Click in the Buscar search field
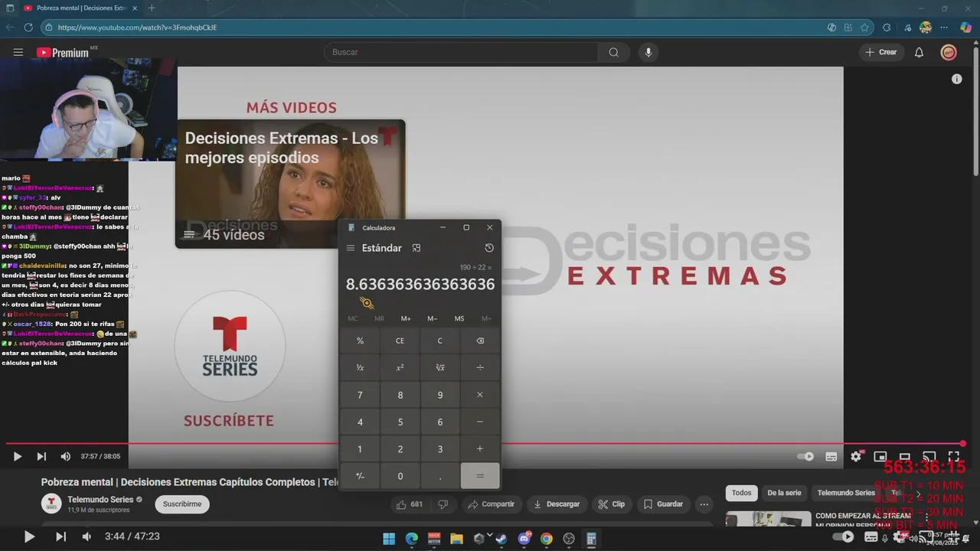Screen dimensions: 980x551 coord(461,52)
